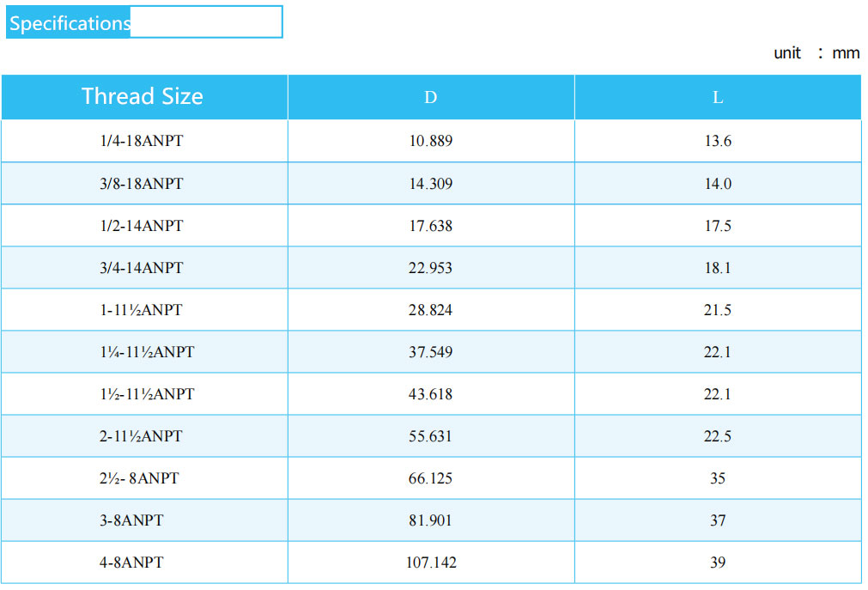Click the 3/8-18ANPT row label
868x590 pixels.
coord(142,184)
